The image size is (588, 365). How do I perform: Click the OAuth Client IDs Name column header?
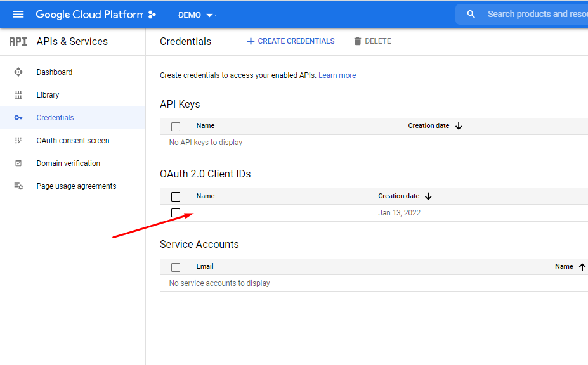206,196
